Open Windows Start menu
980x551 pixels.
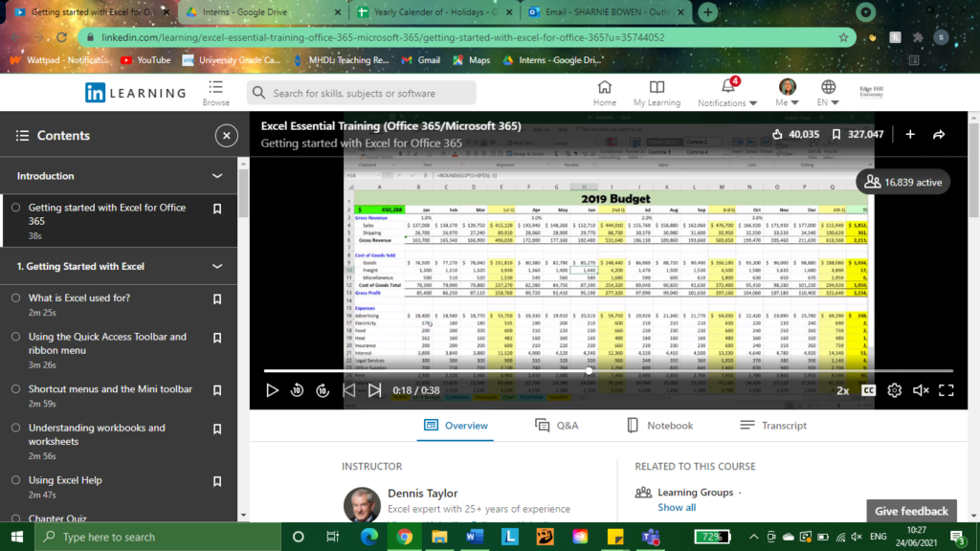17,537
